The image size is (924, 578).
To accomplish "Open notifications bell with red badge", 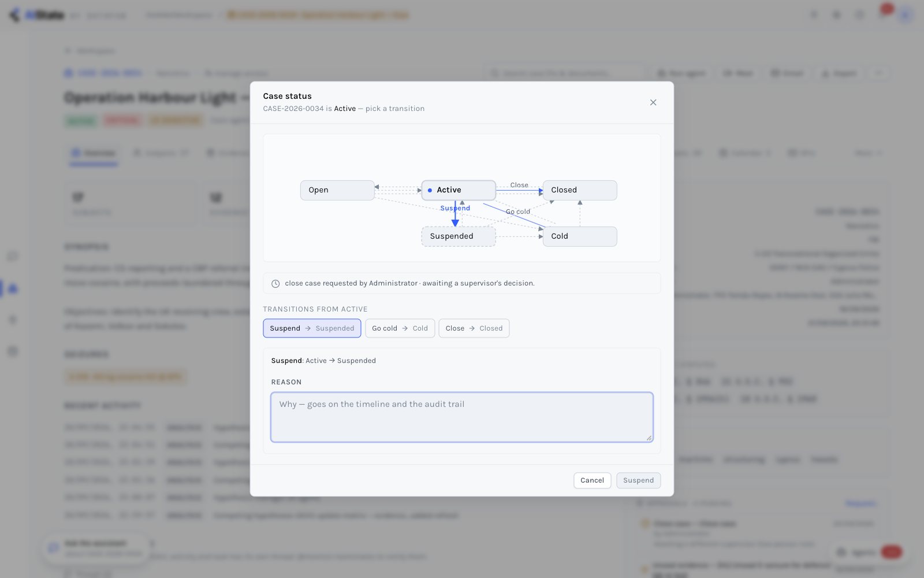I will (884, 13).
